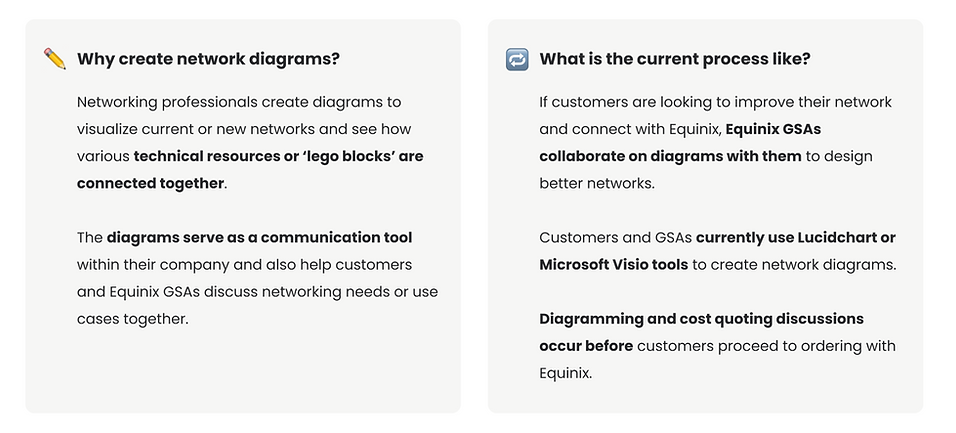Image resolution: width=956 pixels, height=433 pixels.
Task: Click bold text 'occur before'
Action: [586, 346]
